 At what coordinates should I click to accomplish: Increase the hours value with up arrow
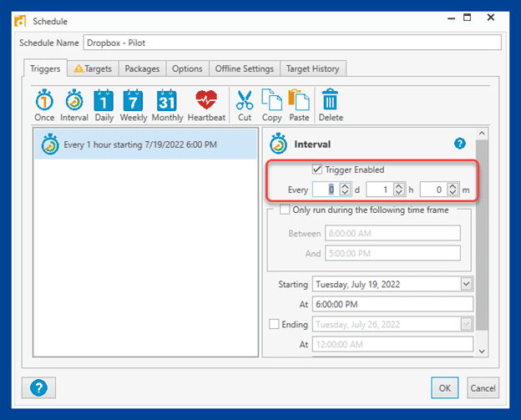pyautogui.click(x=399, y=186)
